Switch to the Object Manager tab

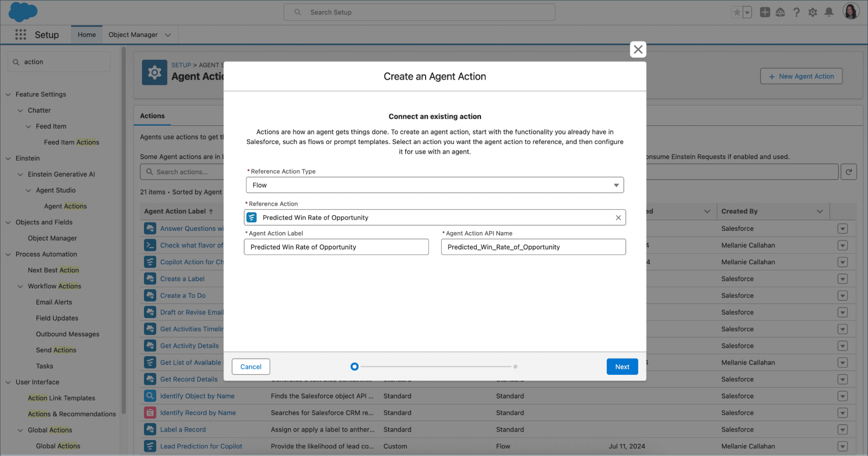(133, 35)
